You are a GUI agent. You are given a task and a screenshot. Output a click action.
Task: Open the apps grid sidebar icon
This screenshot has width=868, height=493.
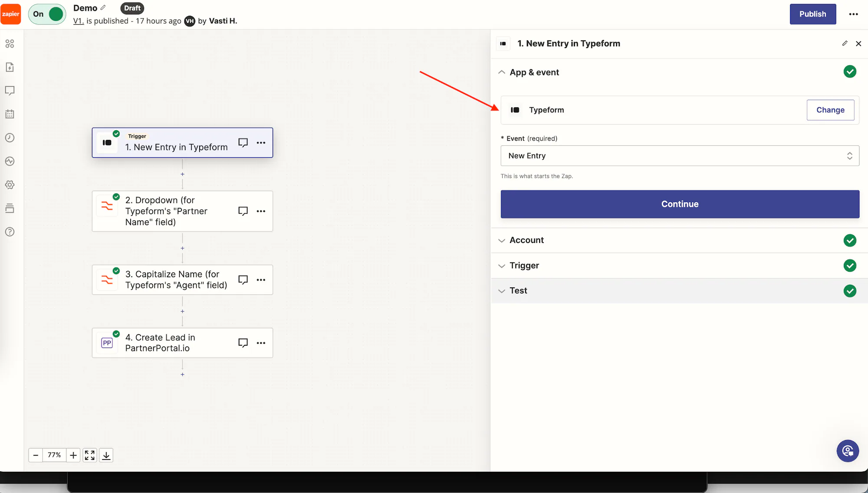pyautogui.click(x=10, y=44)
